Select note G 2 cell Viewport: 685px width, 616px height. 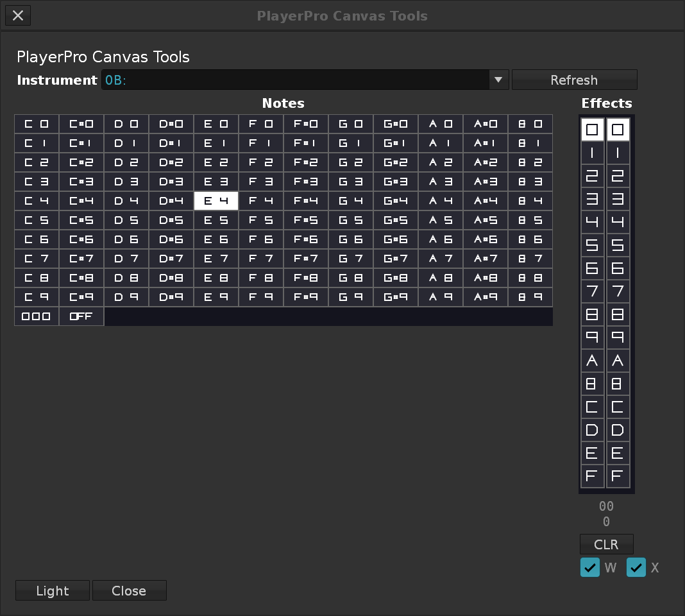pyautogui.click(x=351, y=162)
